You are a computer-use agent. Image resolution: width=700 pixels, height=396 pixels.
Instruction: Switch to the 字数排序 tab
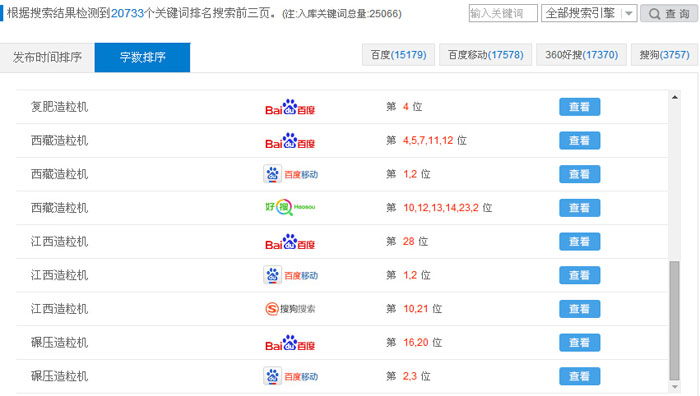coord(142,57)
